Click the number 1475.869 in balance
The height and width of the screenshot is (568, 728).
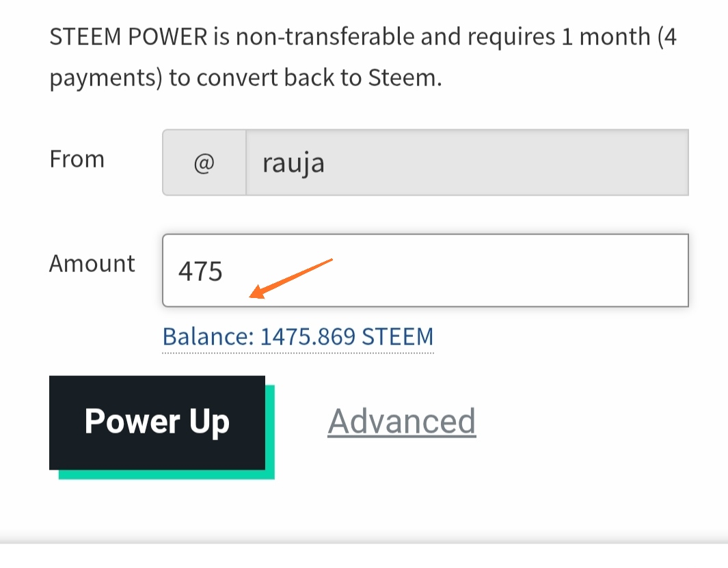coord(308,337)
